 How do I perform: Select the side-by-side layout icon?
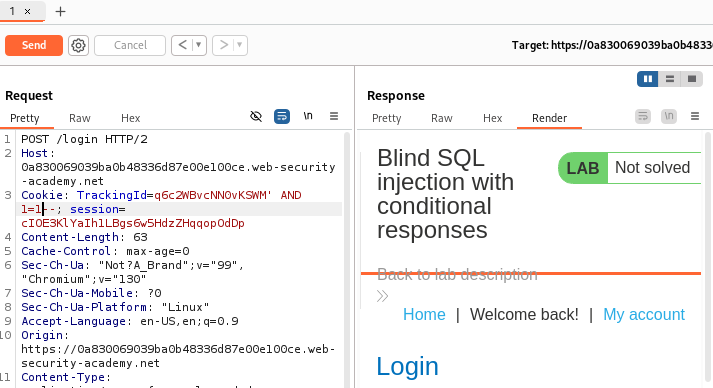648,79
